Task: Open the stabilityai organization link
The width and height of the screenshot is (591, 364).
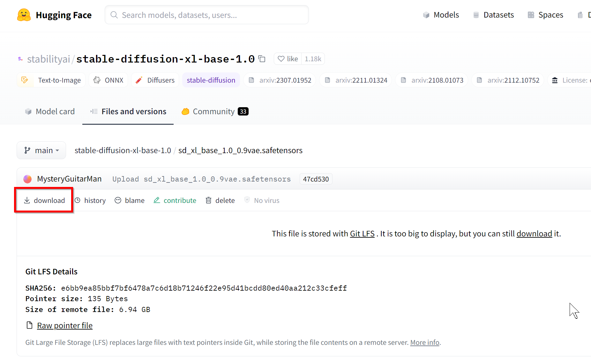Action: pos(49,59)
